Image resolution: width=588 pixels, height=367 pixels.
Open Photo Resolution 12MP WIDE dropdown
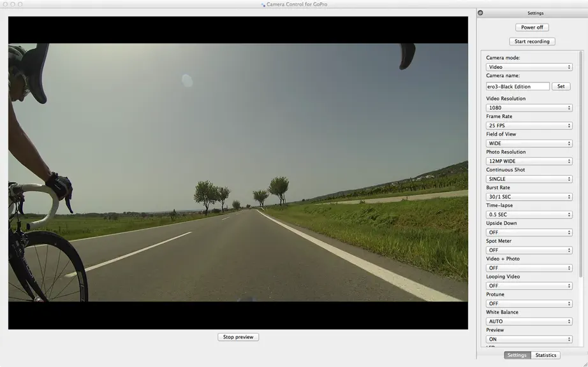(x=529, y=161)
